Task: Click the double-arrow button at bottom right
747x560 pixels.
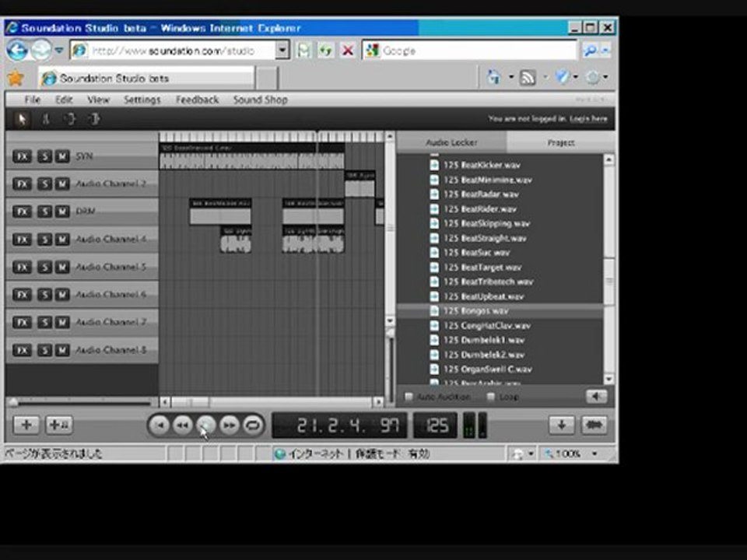Action: point(594,425)
